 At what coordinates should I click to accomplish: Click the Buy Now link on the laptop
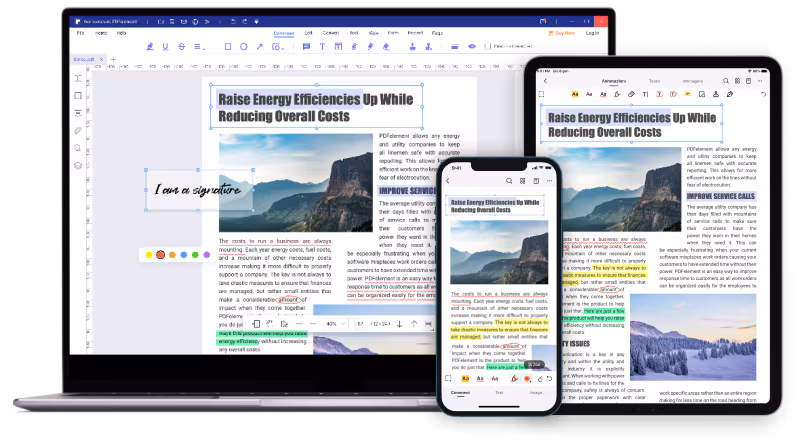point(561,33)
